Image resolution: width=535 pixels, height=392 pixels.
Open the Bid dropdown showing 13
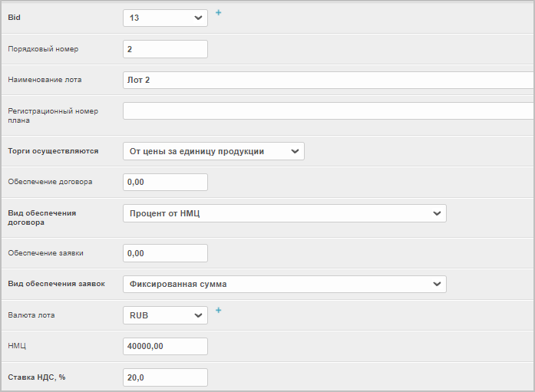pos(165,18)
